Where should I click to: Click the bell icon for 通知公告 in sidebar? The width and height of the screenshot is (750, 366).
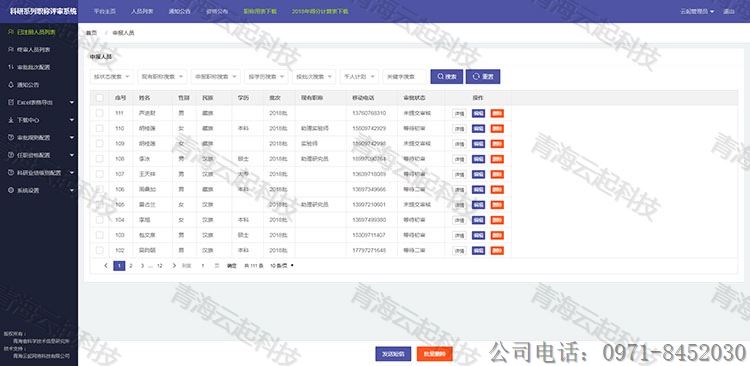coord(11,85)
